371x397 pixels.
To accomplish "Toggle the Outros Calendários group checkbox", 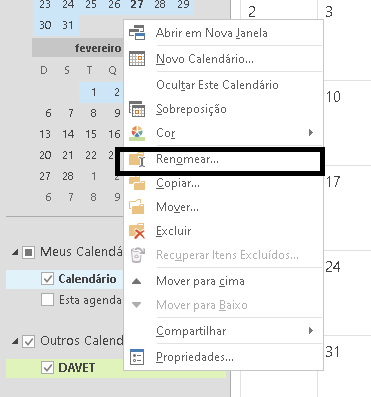I will pos(28,341).
